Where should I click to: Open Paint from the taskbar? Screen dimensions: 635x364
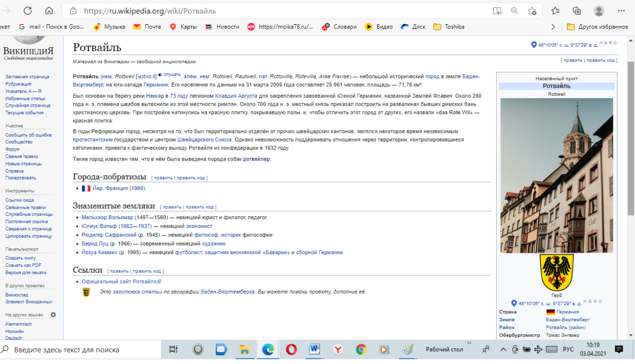pos(408,350)
